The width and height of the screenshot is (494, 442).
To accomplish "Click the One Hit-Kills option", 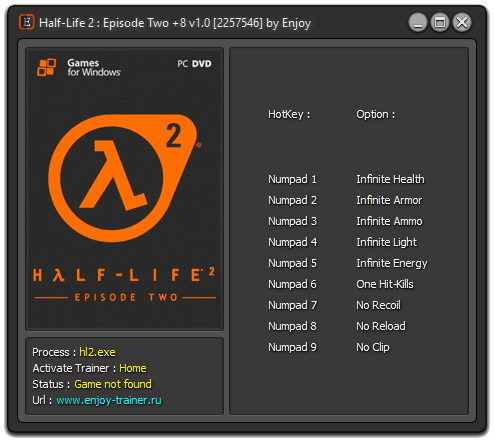I will coord(385,284).
